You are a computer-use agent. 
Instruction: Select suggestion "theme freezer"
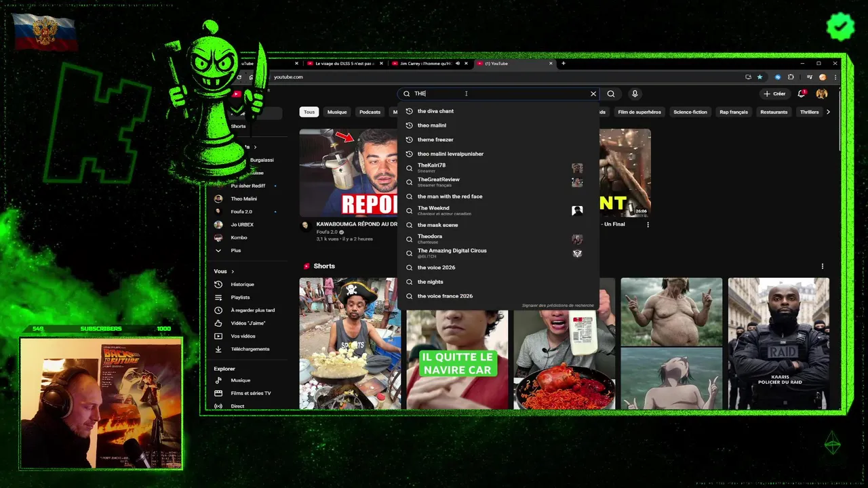[498, 140]
